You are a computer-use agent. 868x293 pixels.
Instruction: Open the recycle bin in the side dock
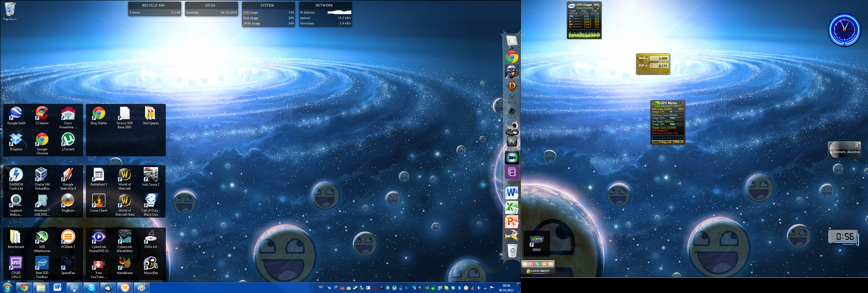(x=512, y=250)
